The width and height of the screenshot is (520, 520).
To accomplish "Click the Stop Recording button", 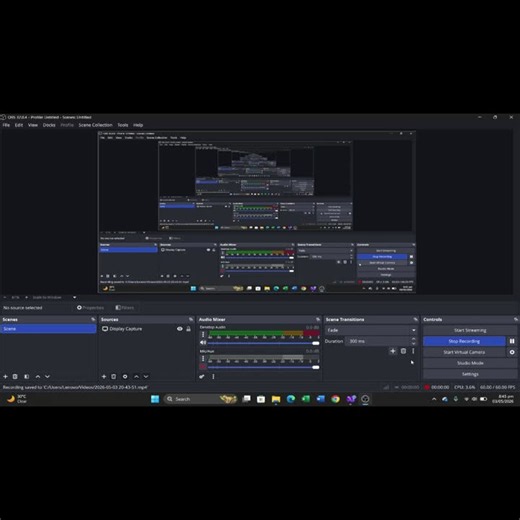I will point(464,341).
